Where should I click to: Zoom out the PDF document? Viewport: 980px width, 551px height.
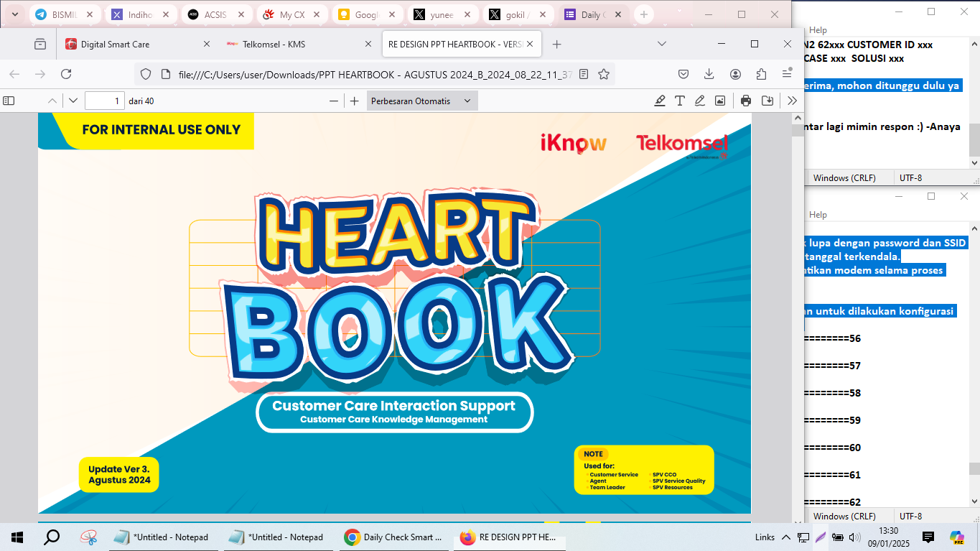coord(334,101)
